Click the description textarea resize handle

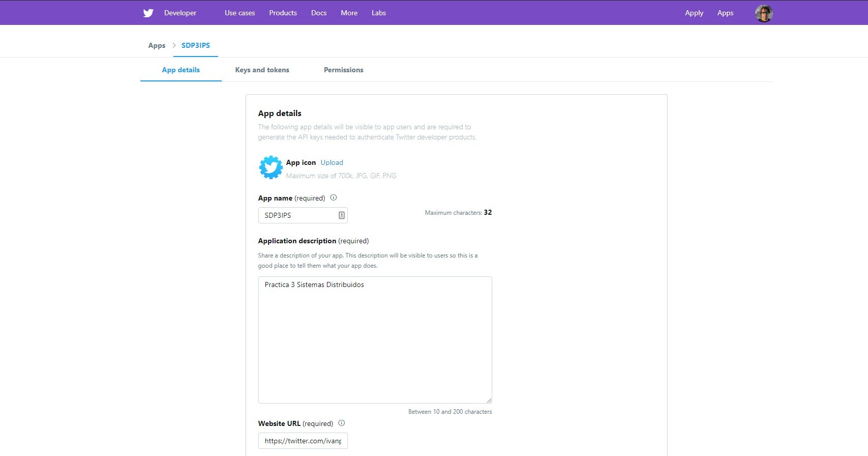[489, 400]
